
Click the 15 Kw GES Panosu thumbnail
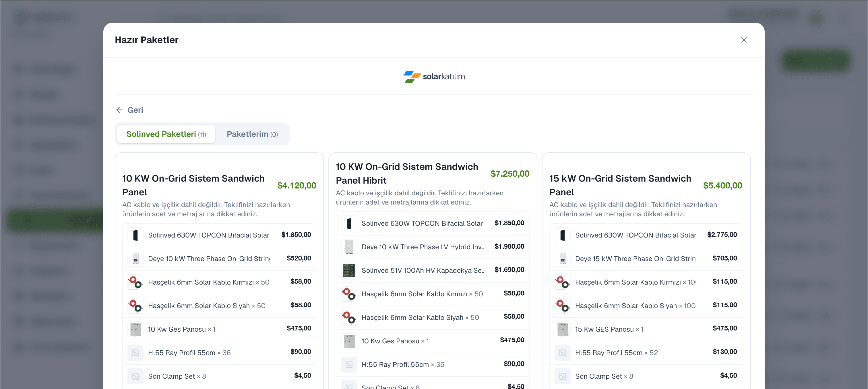click(562, 329)
